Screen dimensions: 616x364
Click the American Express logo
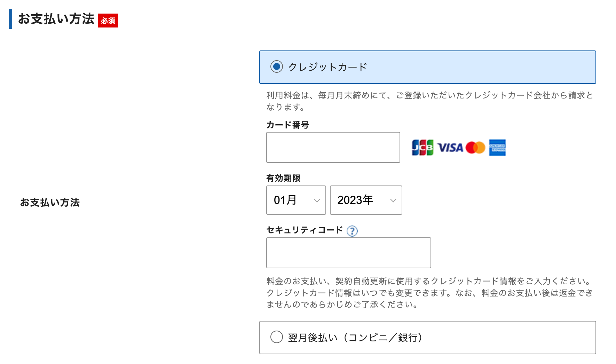(x=497, y=148)
